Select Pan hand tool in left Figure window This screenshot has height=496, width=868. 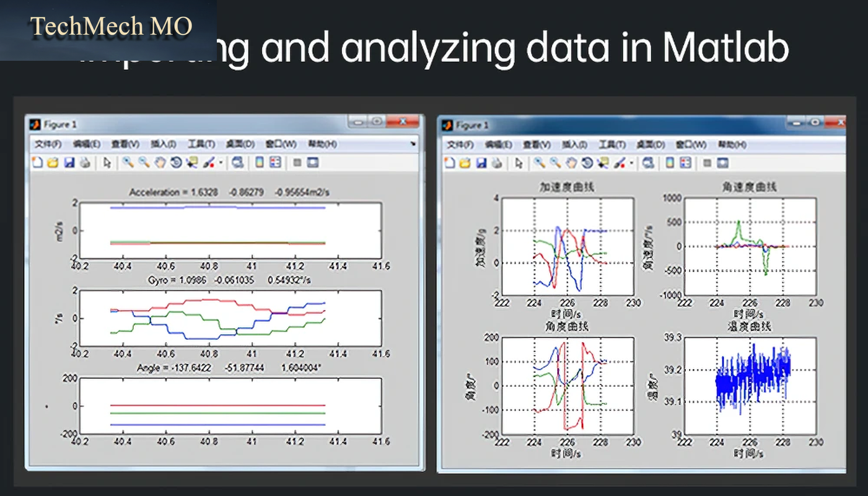click(160, 162)
